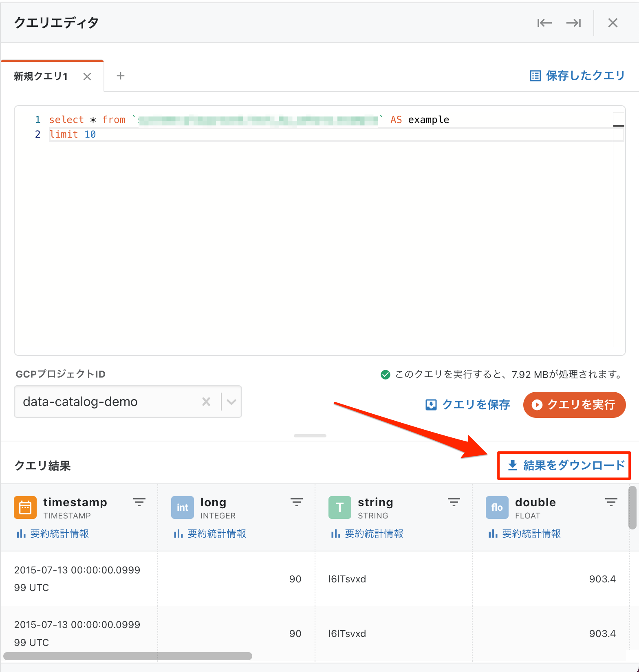Click the timestamp column header name
The image size is (639, 672).
click(75, 502)
